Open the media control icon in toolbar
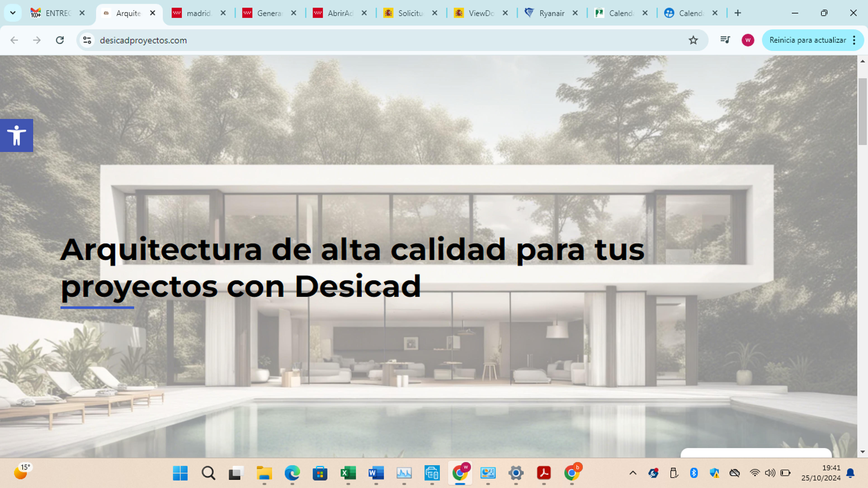This screenshot has width=868, height=488. [x=725, y=40]
